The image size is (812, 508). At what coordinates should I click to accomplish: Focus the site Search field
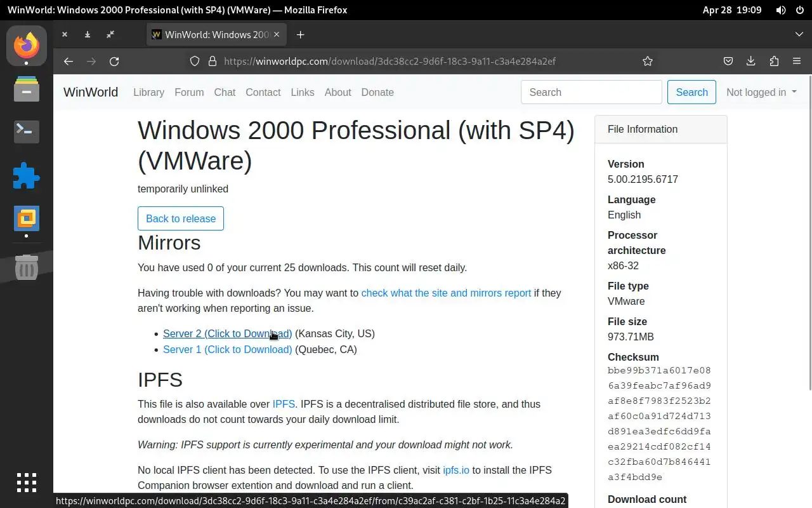[x=591, y=92]
